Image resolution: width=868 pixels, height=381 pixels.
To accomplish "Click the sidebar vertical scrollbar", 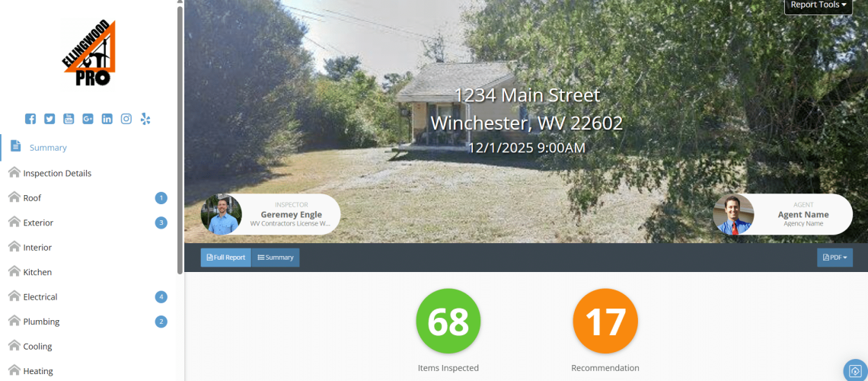I will click(180, 139).
